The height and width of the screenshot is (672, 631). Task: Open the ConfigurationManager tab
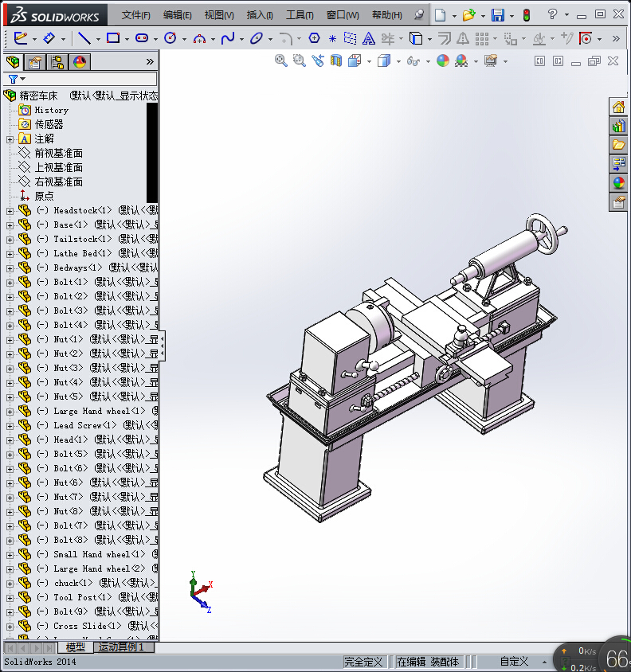57,62
